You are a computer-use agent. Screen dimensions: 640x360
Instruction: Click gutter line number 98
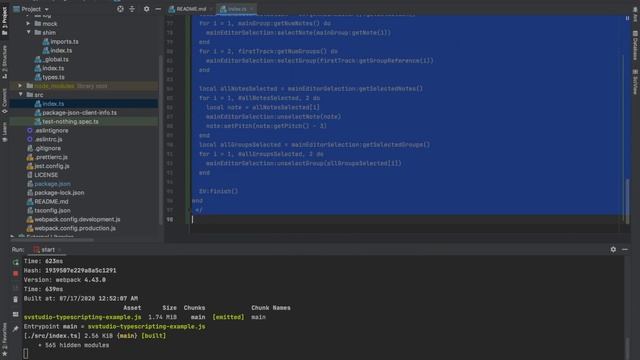169,219
